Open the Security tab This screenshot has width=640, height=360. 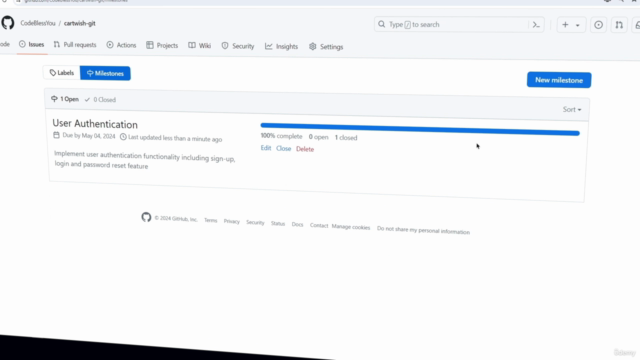pyautogui.click(x=238, y=46)
